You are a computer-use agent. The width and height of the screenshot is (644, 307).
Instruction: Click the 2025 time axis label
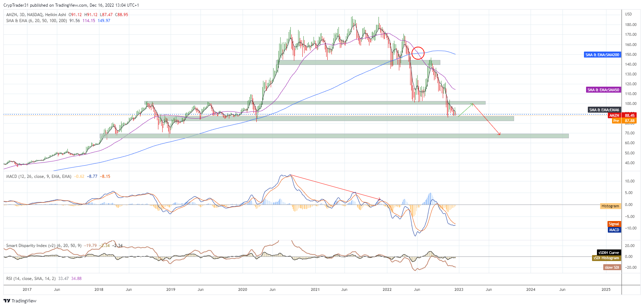[606, 290]
